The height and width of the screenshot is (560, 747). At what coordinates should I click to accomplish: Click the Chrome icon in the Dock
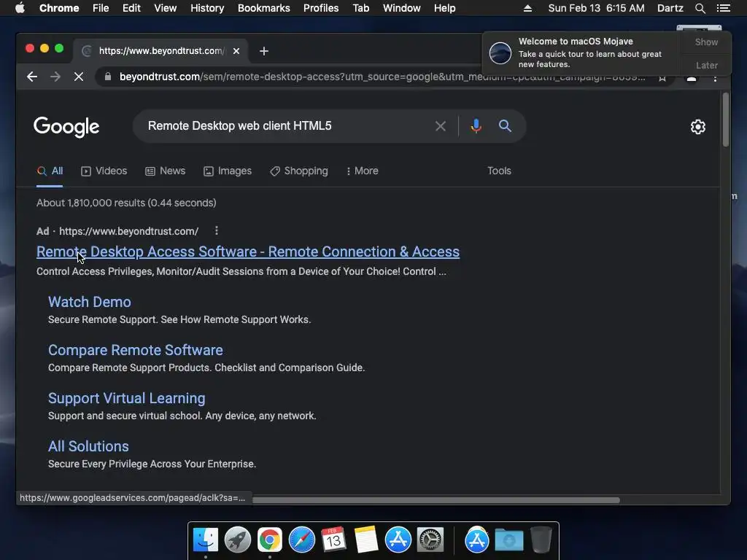pyautogui.click(x=270, y=540)
